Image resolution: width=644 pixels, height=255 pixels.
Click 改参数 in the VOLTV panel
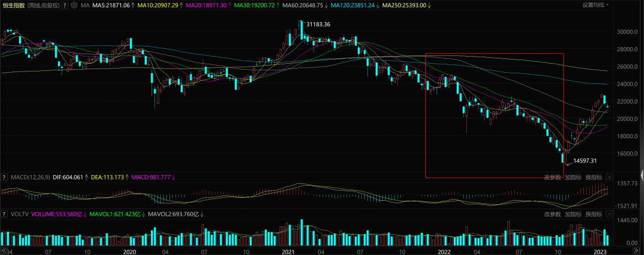tap(552, 214)
